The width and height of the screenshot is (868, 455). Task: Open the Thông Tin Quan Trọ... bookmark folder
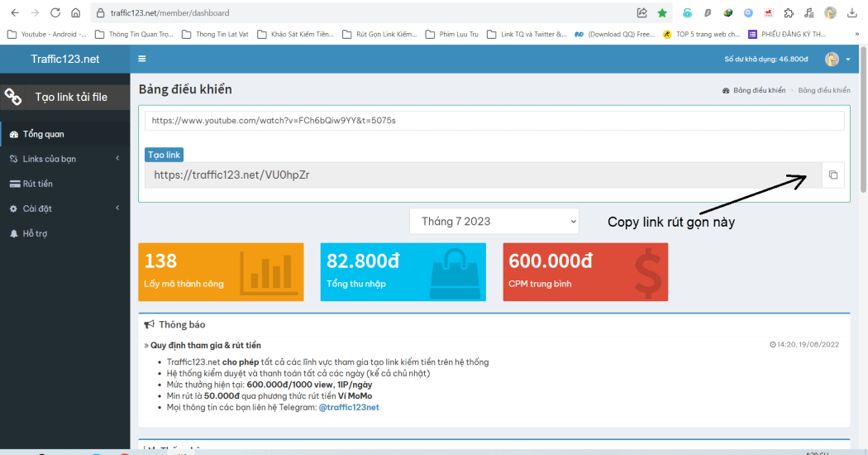[x=135, y=35]
